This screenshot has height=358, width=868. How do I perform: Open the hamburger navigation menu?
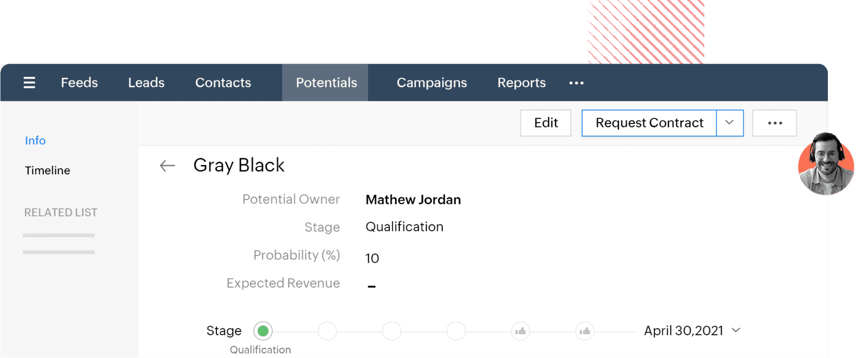coord(29,82)
